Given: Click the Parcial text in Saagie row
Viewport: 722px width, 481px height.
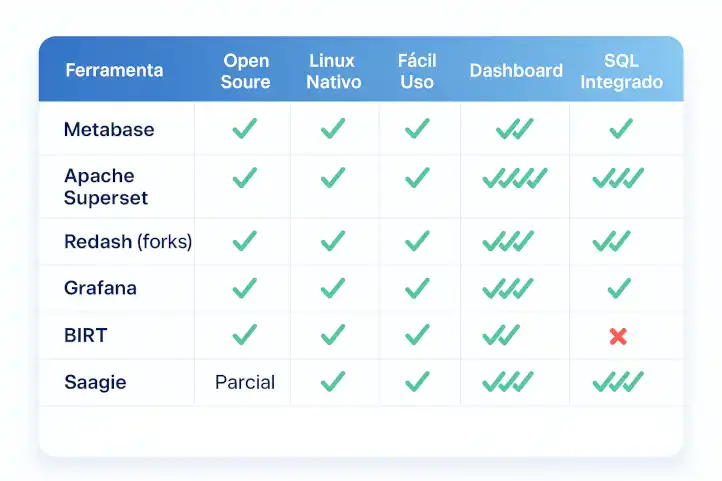Looking at the screenshot, I should click(245, 382).
